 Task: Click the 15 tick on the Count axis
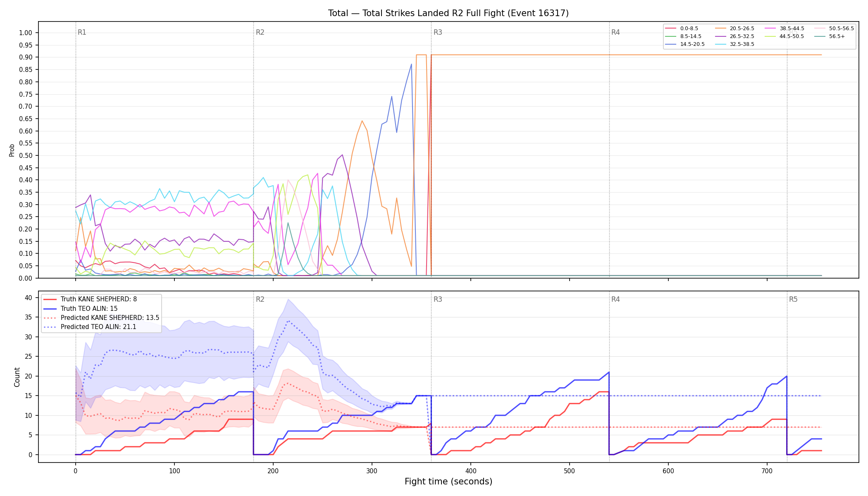pyautogui.click(x=29, y=396)
